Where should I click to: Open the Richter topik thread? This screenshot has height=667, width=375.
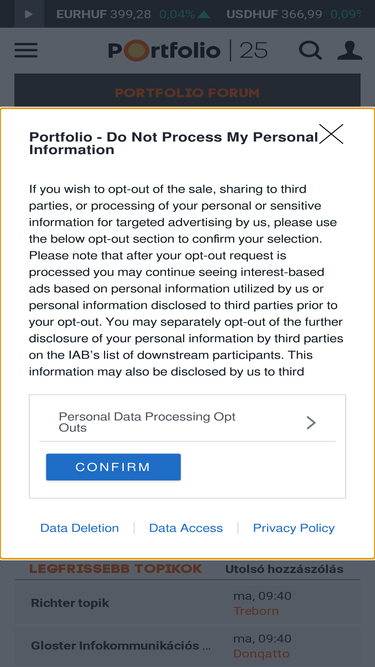(x=70, y=603)
